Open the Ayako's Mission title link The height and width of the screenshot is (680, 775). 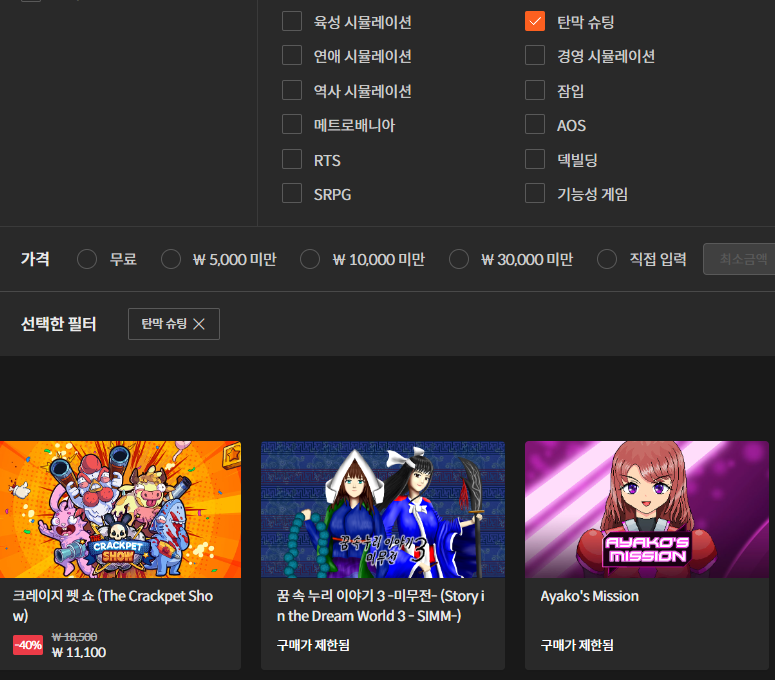589,596
